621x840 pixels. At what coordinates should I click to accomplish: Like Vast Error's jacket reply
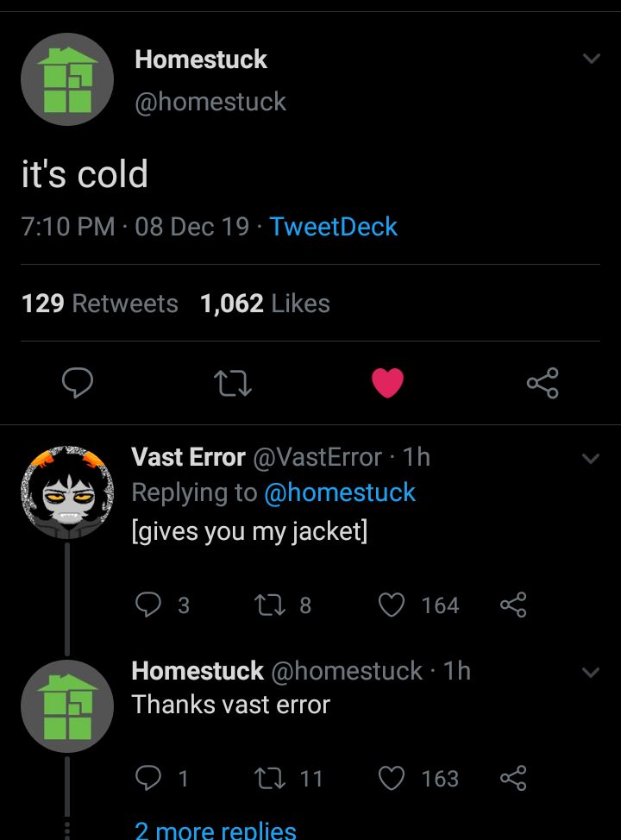(392, 605)
